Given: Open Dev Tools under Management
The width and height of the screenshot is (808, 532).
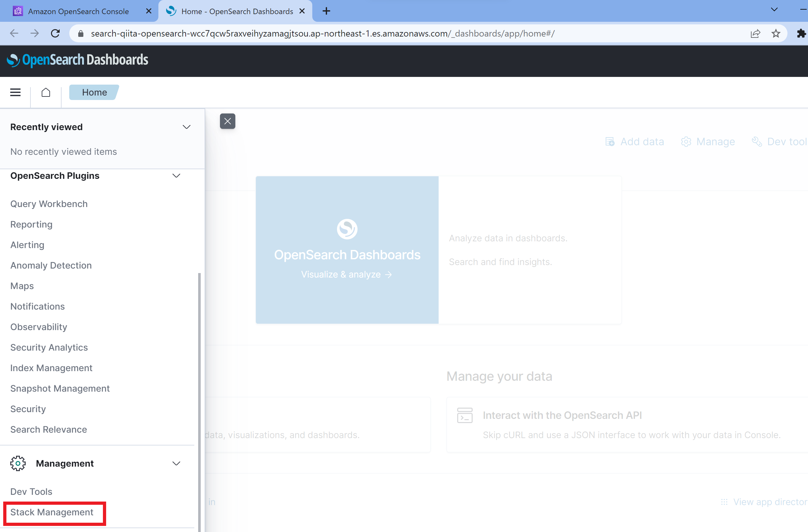Looking at the screenshot, I should pos(31,491).
